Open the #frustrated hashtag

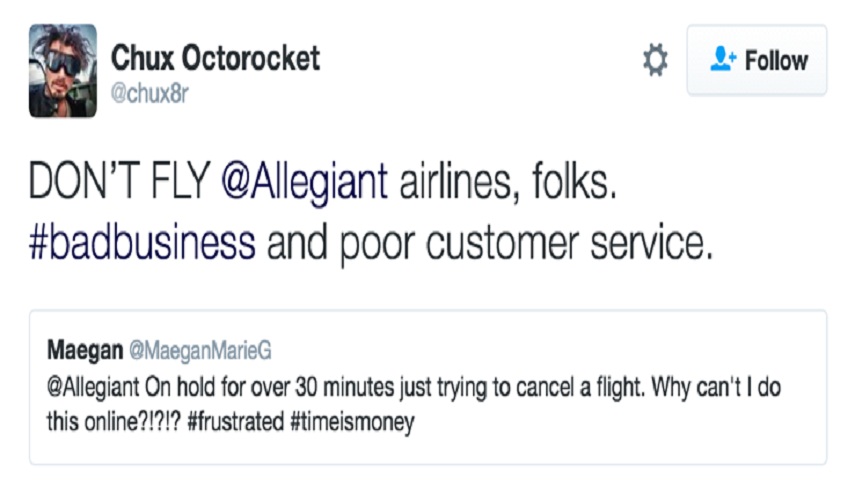236,421
